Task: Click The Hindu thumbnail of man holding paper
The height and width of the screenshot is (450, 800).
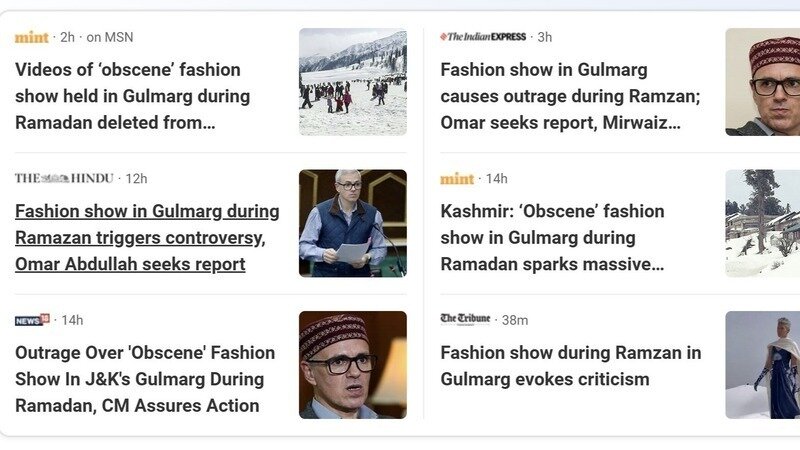Action: (353, 223)
